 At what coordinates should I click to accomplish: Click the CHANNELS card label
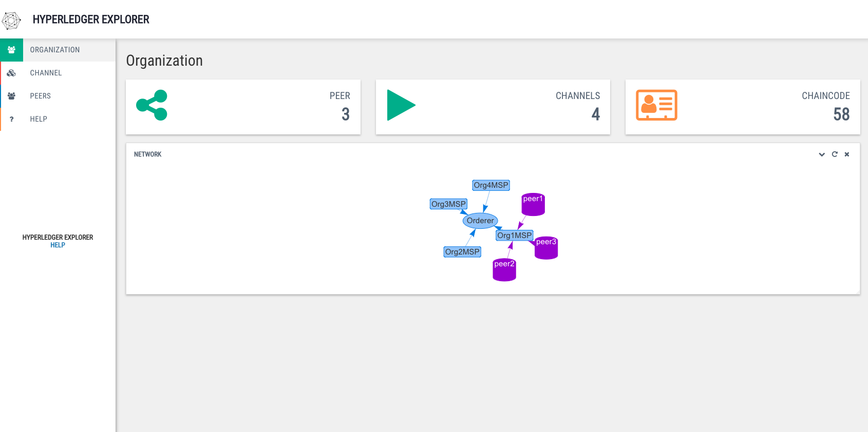(578, 96)
